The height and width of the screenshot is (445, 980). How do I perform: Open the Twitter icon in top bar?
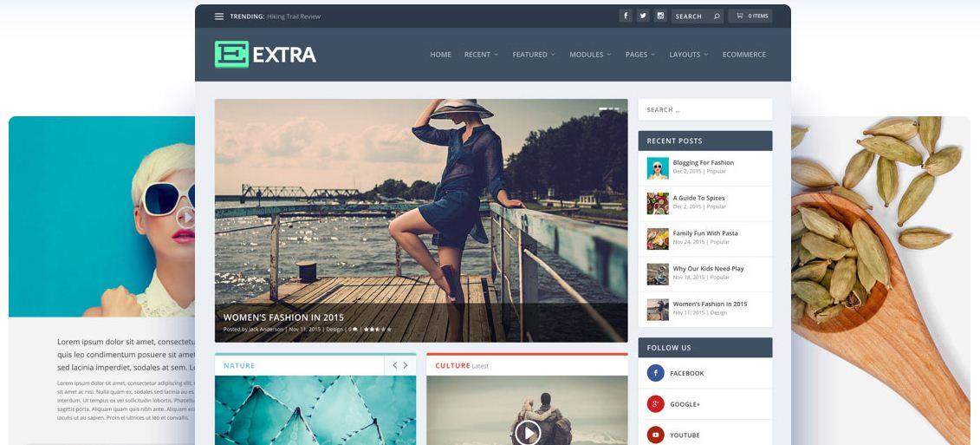642,16
